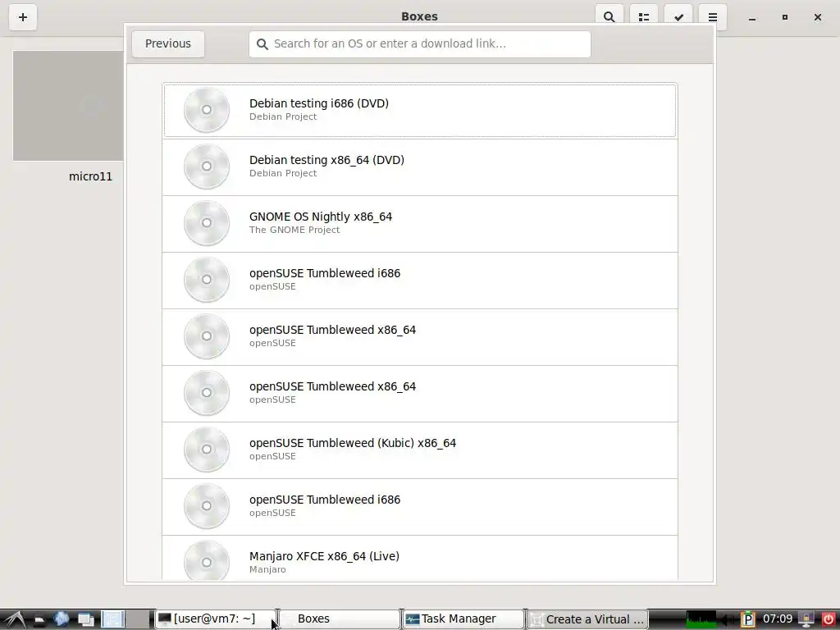Click the red power logout icon
The width and height of the screenshot is (840, 630).
click(829, 620)
